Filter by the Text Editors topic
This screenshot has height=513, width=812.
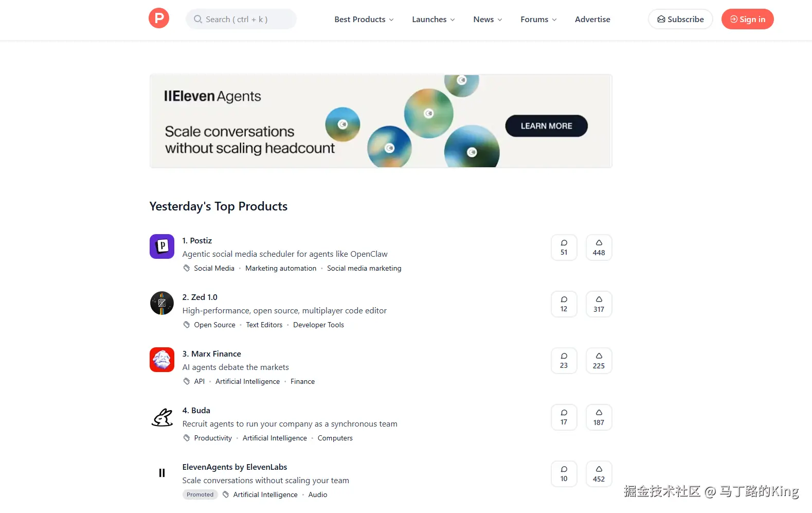point(264,325)
